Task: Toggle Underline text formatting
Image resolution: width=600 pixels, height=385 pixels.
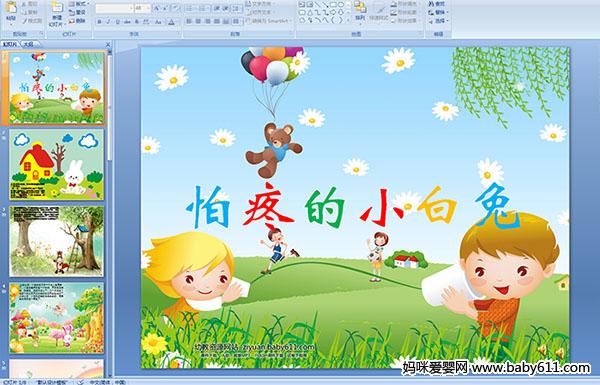Action: click(117, 22)
